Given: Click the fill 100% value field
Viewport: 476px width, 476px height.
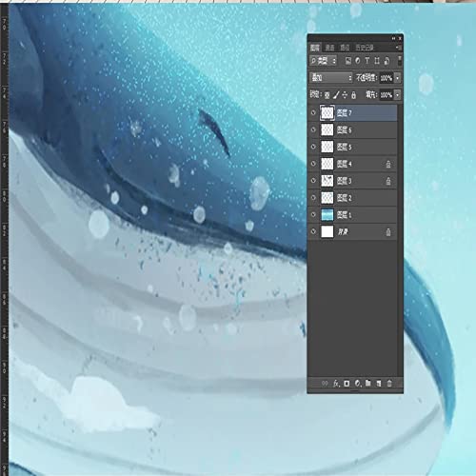Looking at the screenshot, I should [387, 94].
